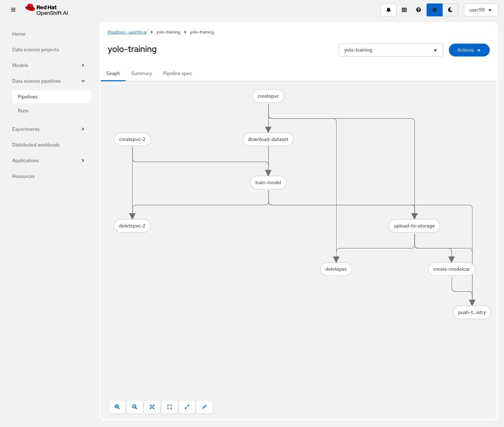The height and width of the screenshot is (427, 504).
Task: Select the train-model node
Action: pos(268,182)
